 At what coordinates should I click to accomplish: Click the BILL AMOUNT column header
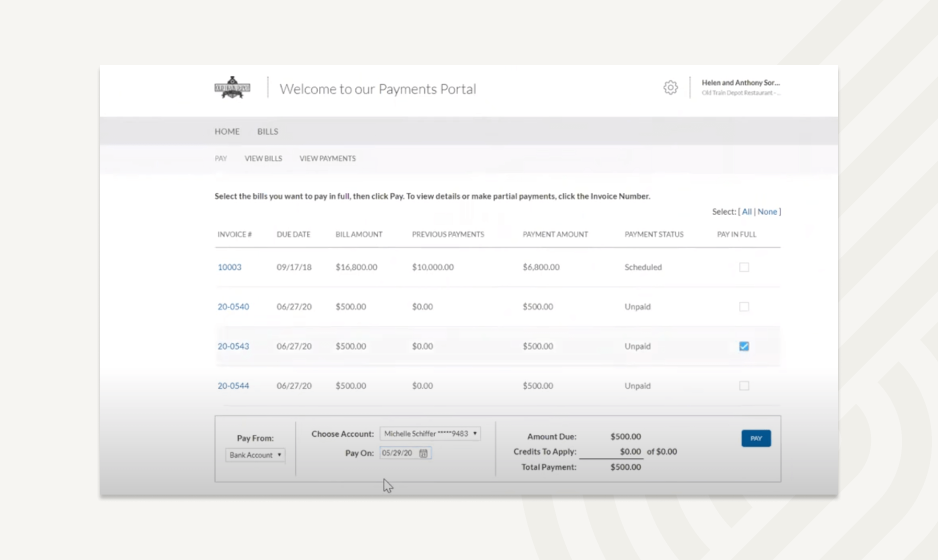point(359,234)
